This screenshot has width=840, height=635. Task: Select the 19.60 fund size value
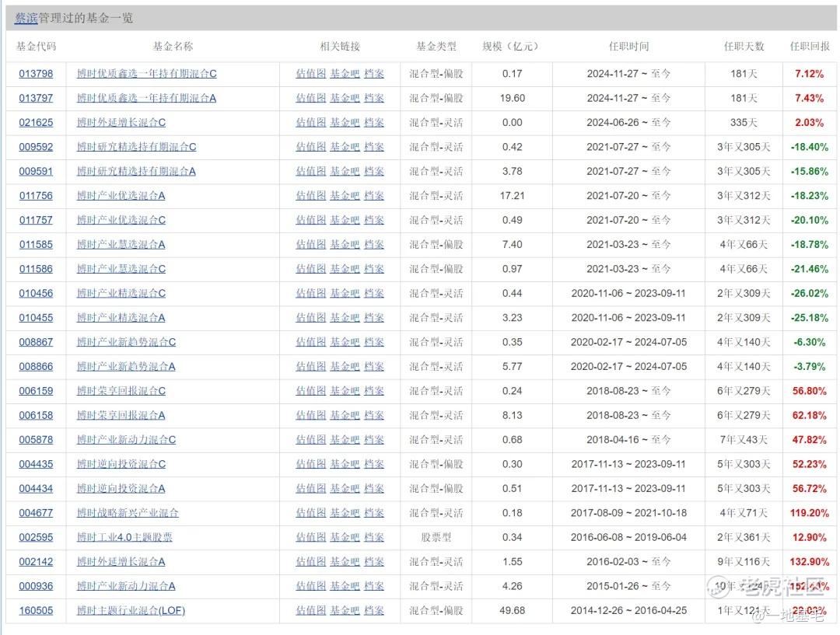512,98
